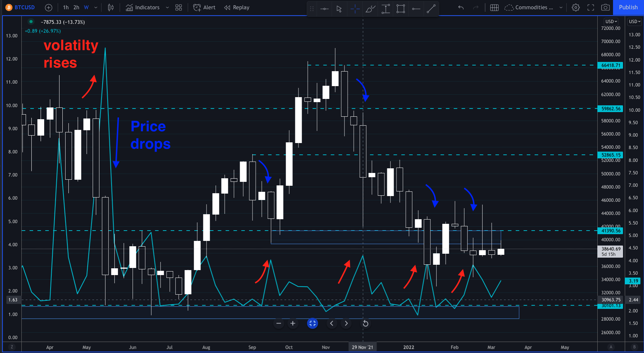Image resolution: width=644 pixels, height=353 pixels.
Task: Click the +0.89 (+26.97%) indicator legend
Action: coord(43,31)
